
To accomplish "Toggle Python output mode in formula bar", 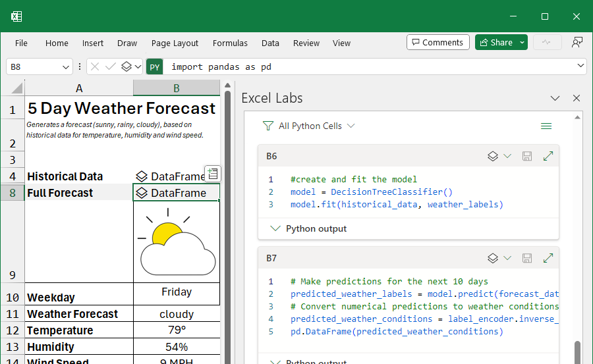I will [131, 66].
